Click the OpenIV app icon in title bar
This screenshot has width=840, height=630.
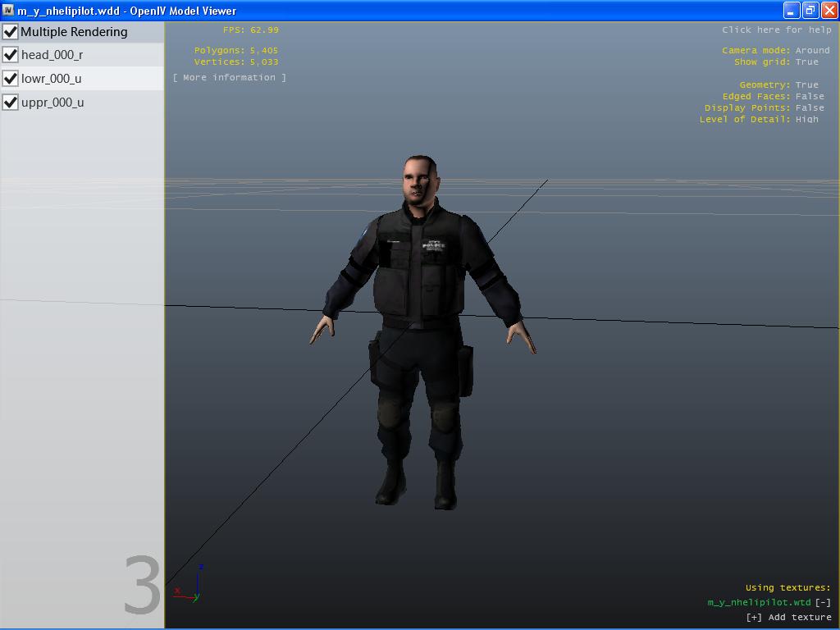(8, 11)
